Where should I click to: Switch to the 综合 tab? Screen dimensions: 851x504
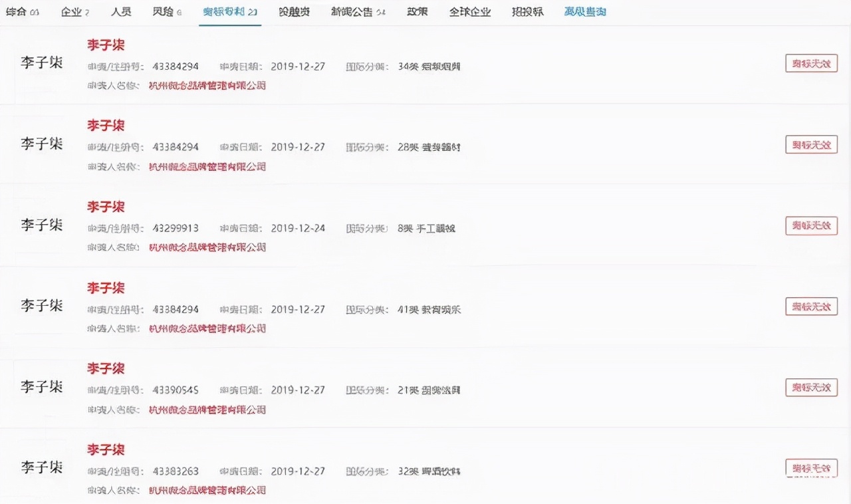pyautogui.click(x=23, y=12)
